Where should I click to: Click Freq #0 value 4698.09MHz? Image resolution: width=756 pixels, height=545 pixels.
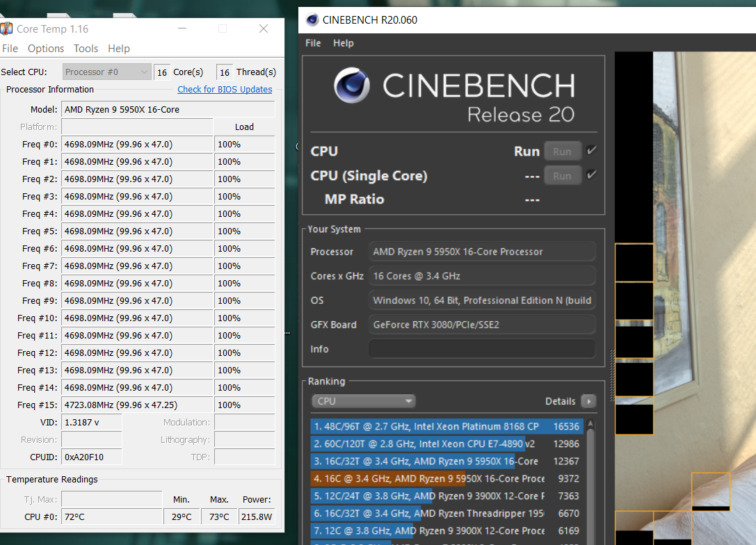138,144
